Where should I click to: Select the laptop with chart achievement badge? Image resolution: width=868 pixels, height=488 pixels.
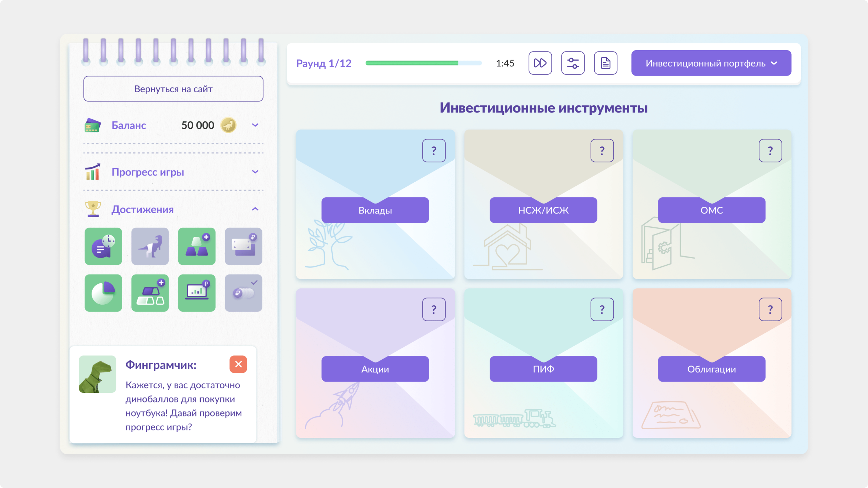pos(197,293)
